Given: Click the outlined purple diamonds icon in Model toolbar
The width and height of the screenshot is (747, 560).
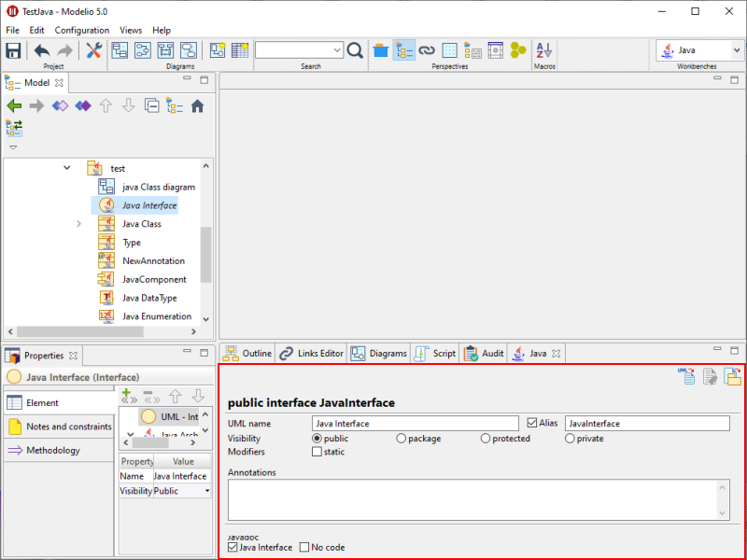Looking at the screenshot, I should click(60, 105).
